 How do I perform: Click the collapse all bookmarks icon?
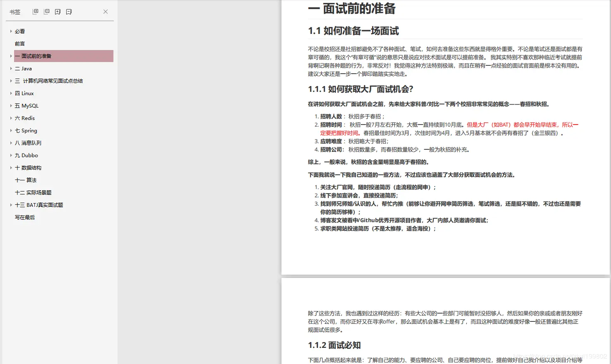tap(47, 11)
